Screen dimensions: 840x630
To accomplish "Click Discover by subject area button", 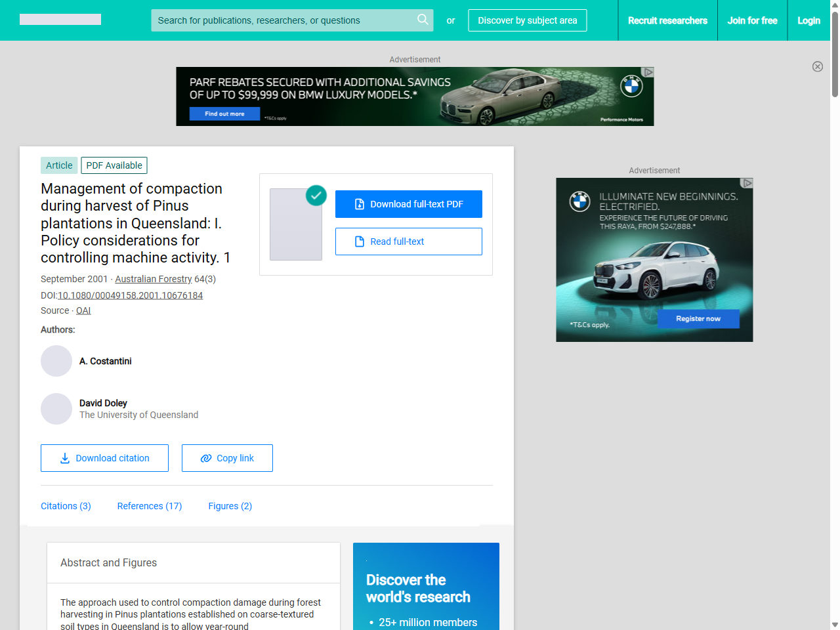I will tap(527, 20).
